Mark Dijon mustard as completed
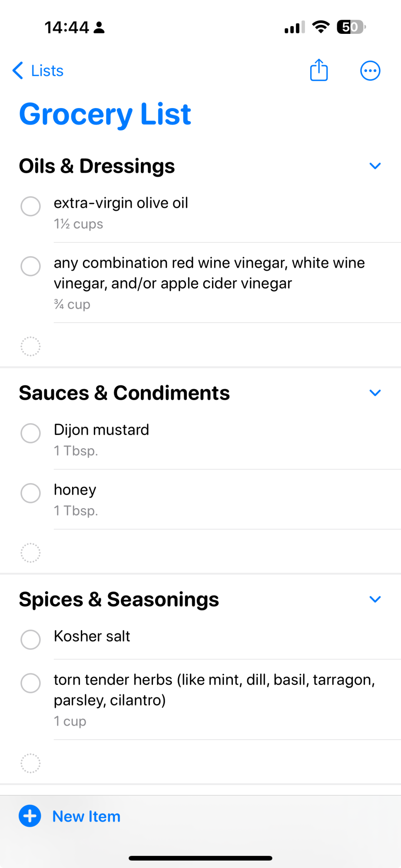 (31, 433)
